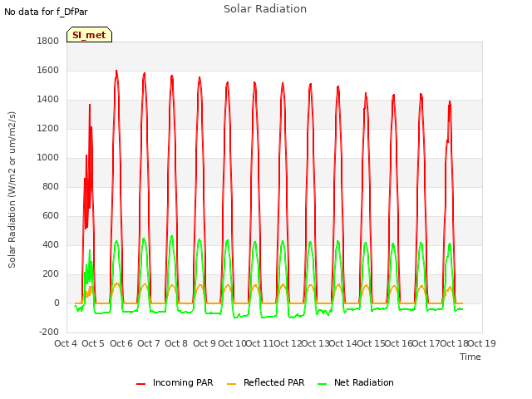
Task: Click the Time x-axis label
Action: click(470, 357)
